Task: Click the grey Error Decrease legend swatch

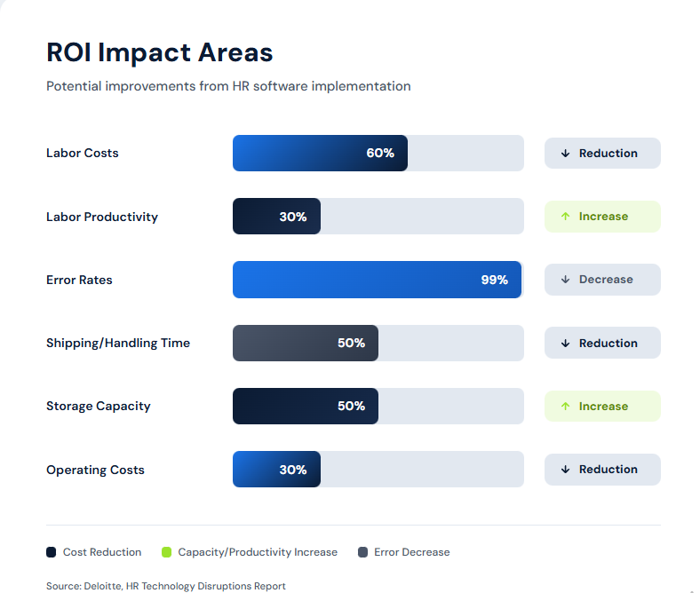Action: [x=362, y=552]
